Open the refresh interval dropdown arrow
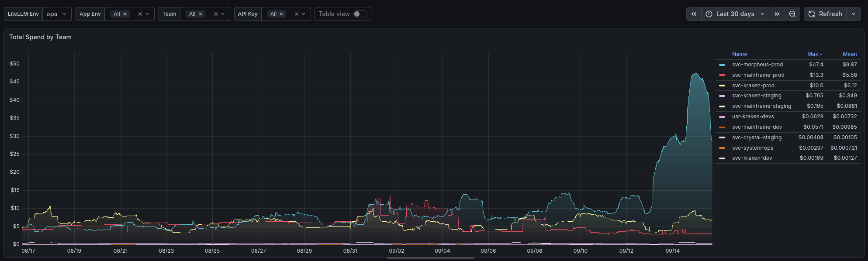868x261 pixels. [854, 14]
